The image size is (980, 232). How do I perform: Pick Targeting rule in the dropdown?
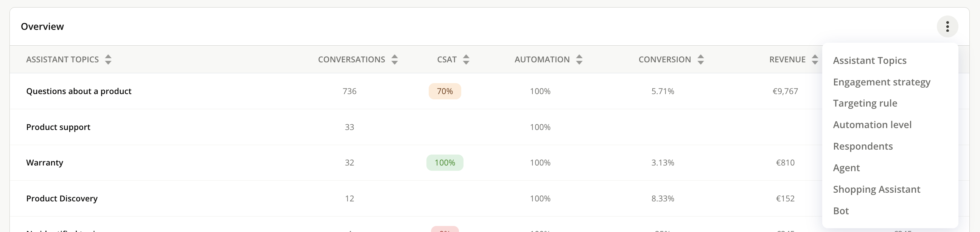click(865, 103)
